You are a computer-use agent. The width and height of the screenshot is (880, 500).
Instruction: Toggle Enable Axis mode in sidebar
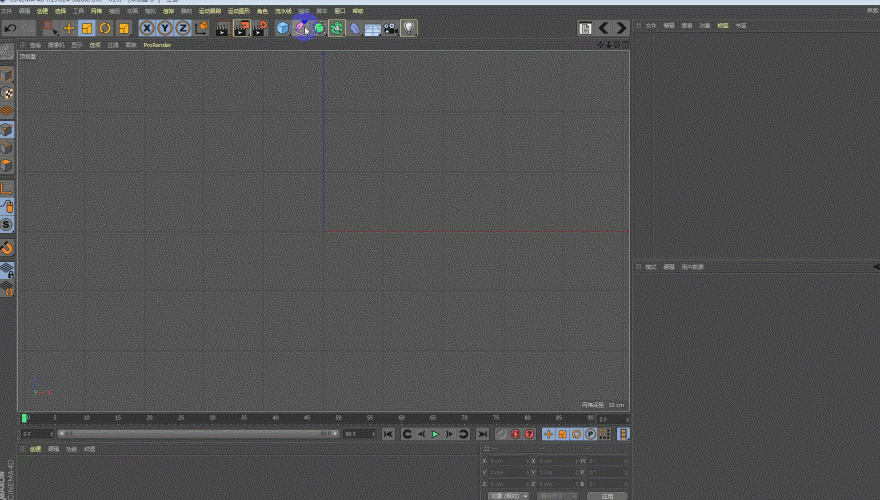pos(7,189)
